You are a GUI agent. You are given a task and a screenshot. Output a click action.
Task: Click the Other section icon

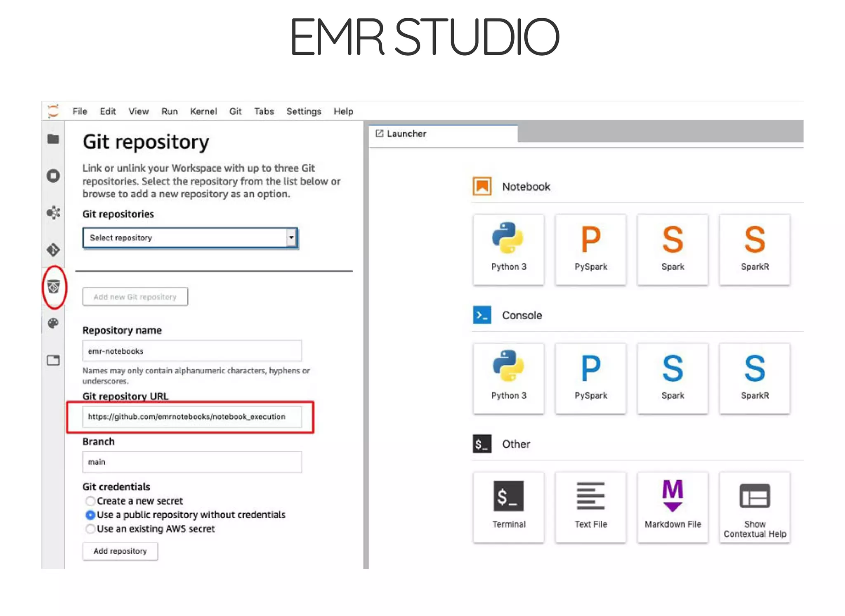point(482,444)
